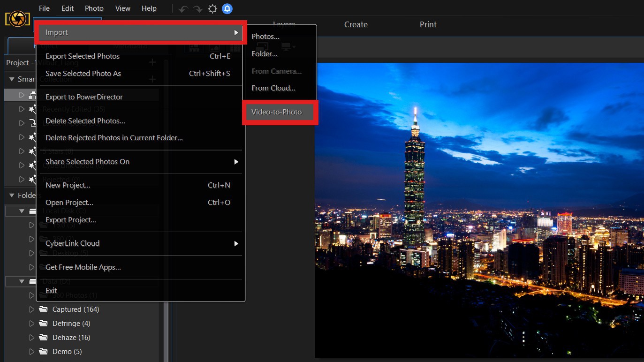644x362 pixels.
Task: Click the Captured (164) folder icon
Action: coord(44,309)
